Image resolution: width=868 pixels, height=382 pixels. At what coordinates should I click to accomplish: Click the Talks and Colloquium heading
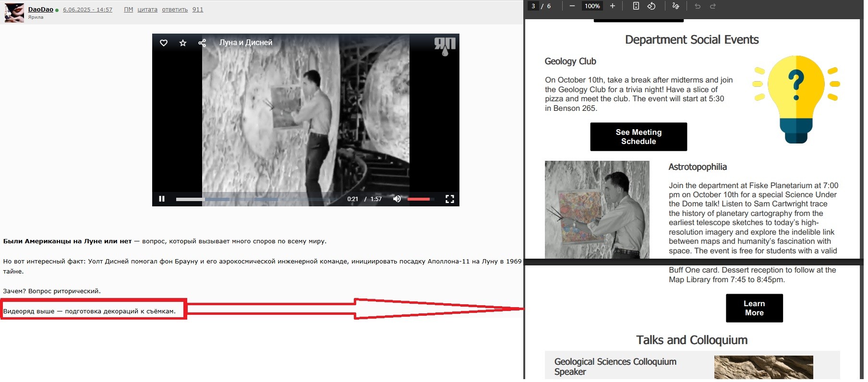(x=692, y=340)
